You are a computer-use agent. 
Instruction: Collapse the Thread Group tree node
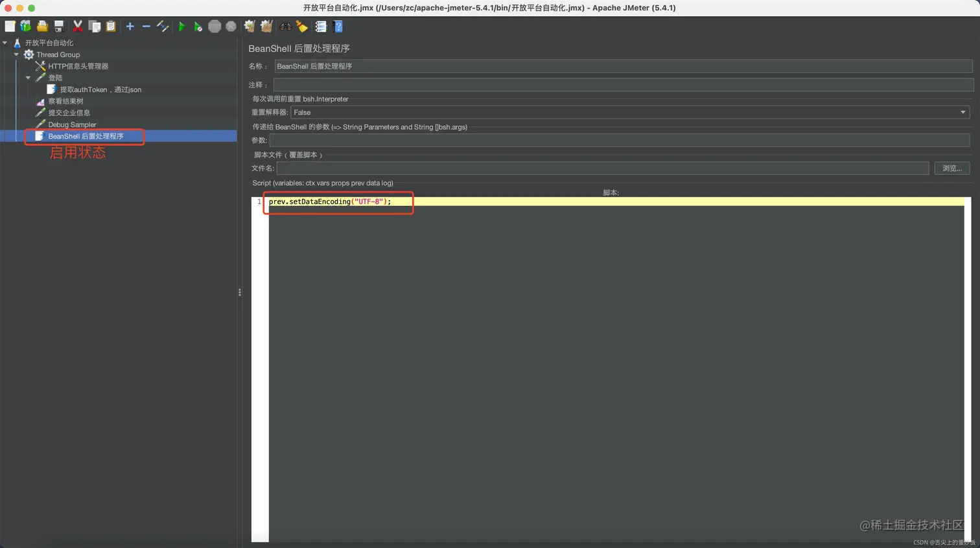(17, 54)
